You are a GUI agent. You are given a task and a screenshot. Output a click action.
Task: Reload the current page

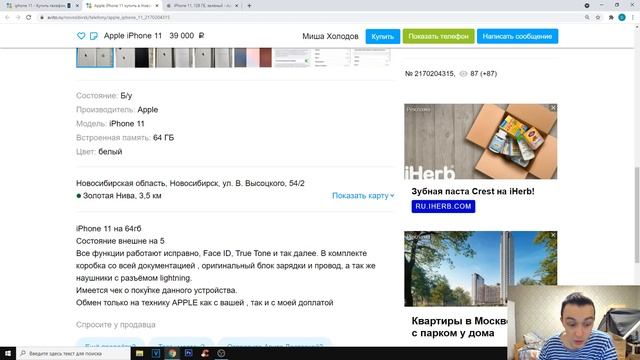click(x=29, y=18)
